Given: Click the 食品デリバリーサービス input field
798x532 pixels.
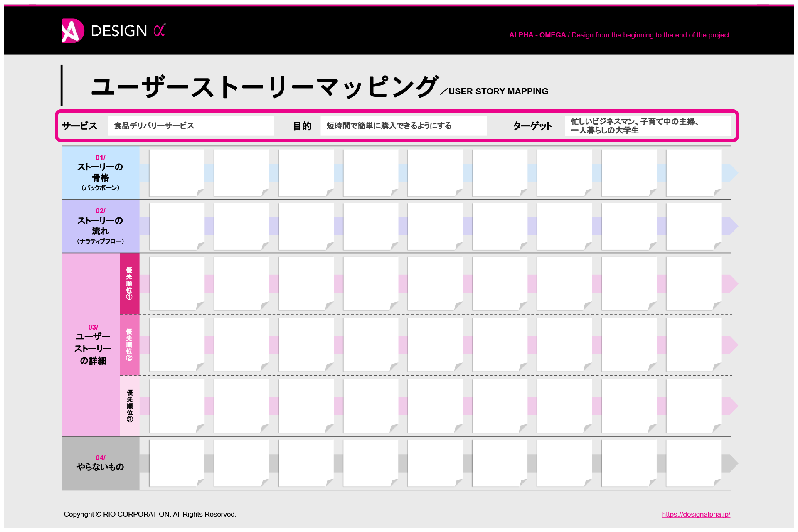Looking at the screenshot, I should [191, 126].
